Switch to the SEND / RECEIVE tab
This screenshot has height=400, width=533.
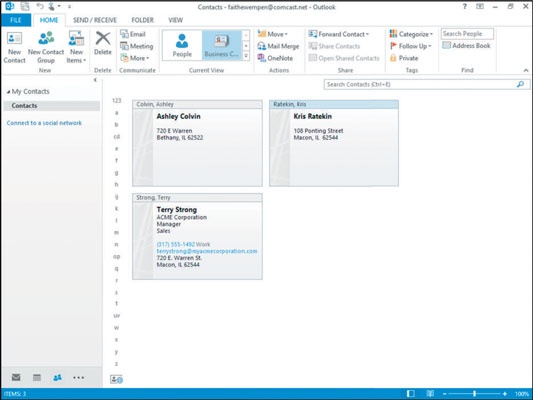point(95,20)
